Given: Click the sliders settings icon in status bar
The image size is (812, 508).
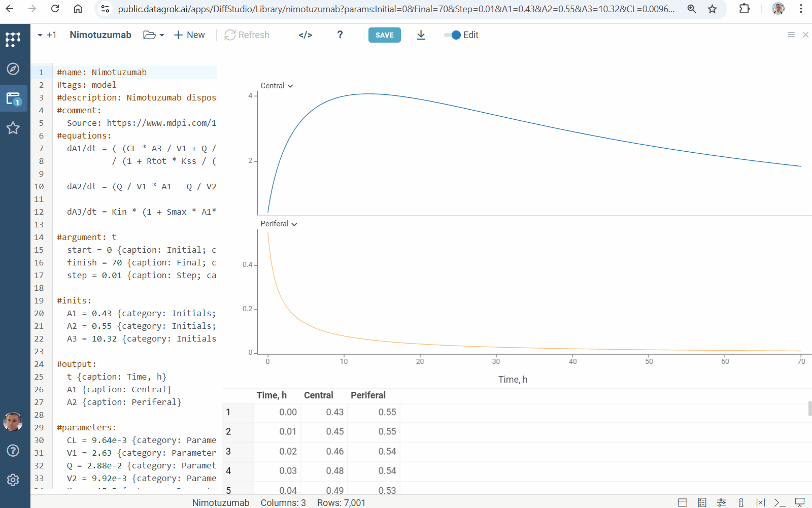Looking at the screenshot, I should (x=721, y=502).
